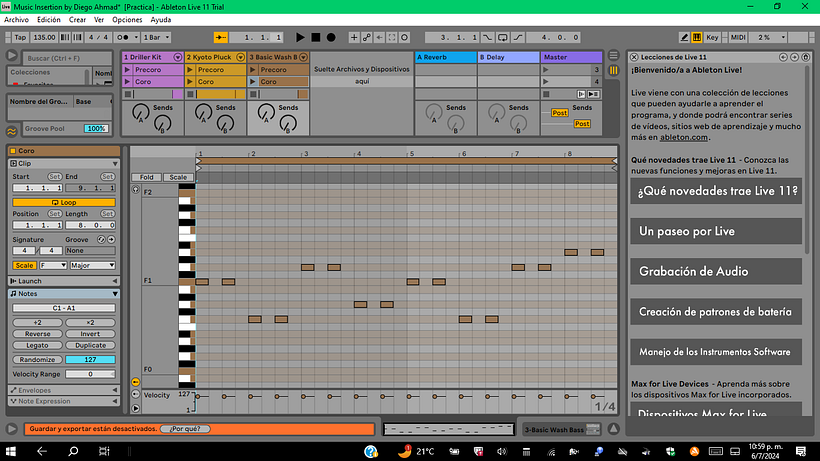Open the metronome settings dropdown arrow
This screenshot has width=820, height=461.
(136, 38)
